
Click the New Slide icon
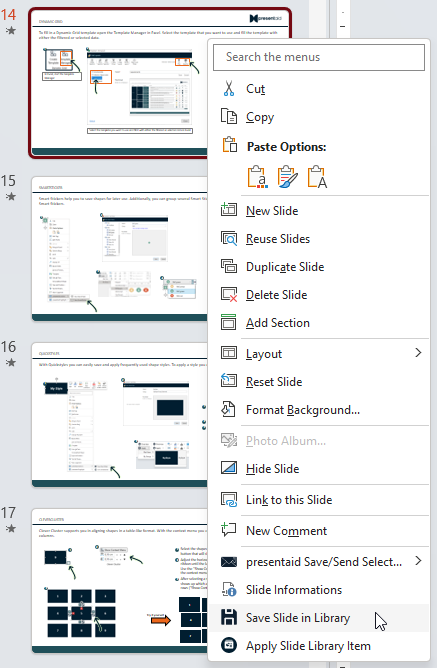(x=229, y=210)
